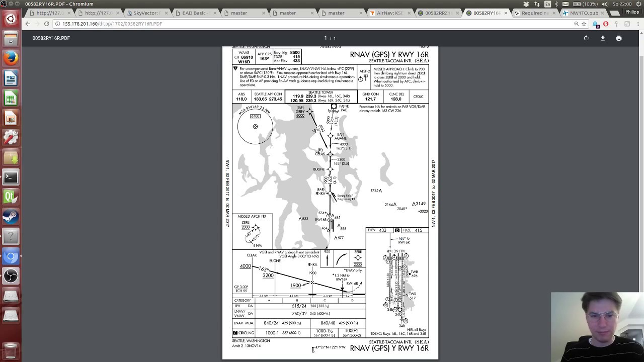Click the 00582RY16R.PDF file title
The height and width of the screenshot is (362, 644).
(x=51, y=38)
